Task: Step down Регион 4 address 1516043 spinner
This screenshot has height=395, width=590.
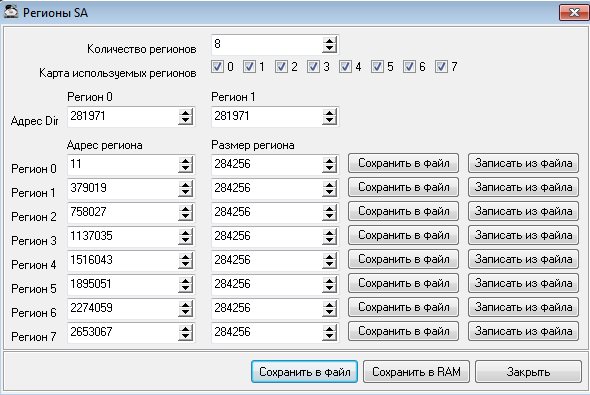Action: 186,265
